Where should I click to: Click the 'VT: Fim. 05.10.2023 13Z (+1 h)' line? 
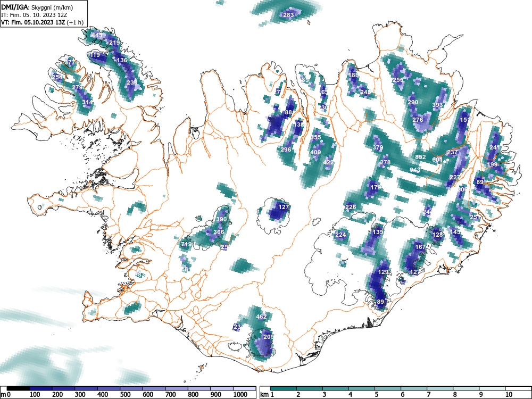pos(42,23)
